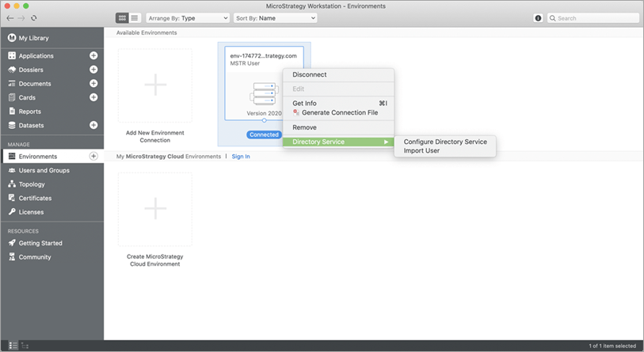
Task: Switch to grid view toggle
Action: coord(122,17)
